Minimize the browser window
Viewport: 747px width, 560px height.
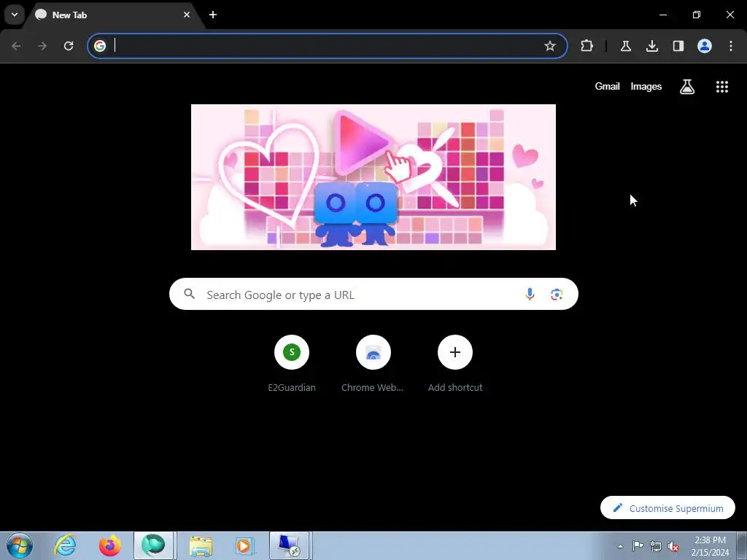tap(662, 15)
